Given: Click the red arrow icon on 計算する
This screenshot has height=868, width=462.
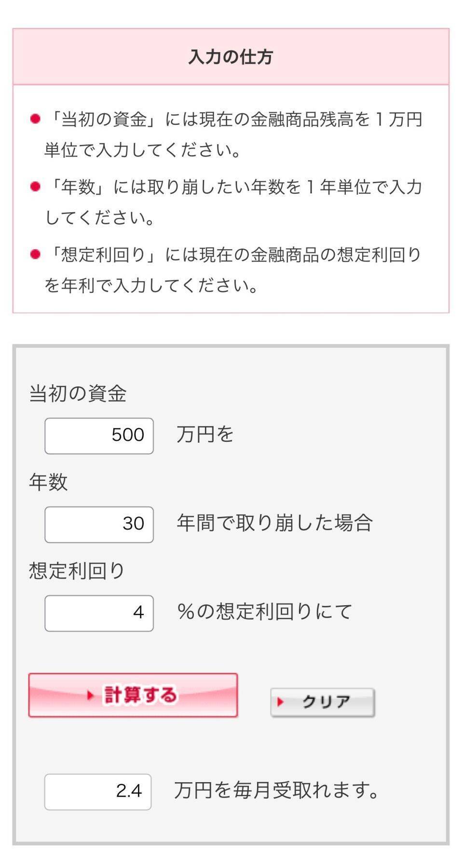Looking at the screenshot, I should click(90, 695).
